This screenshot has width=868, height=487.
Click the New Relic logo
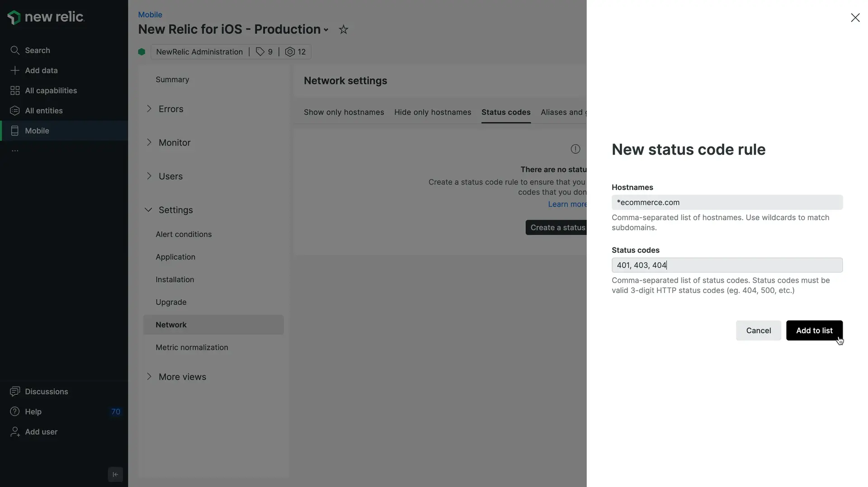(46, 17)
